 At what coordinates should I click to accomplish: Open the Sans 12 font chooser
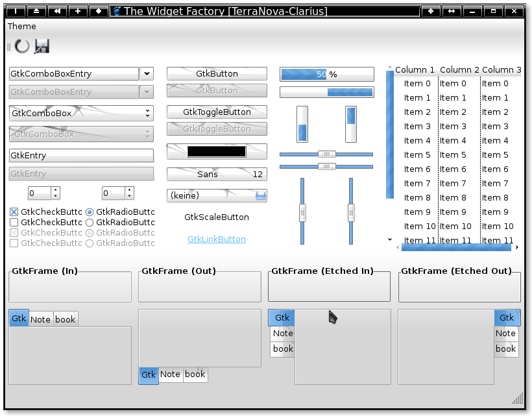point(217,175)
